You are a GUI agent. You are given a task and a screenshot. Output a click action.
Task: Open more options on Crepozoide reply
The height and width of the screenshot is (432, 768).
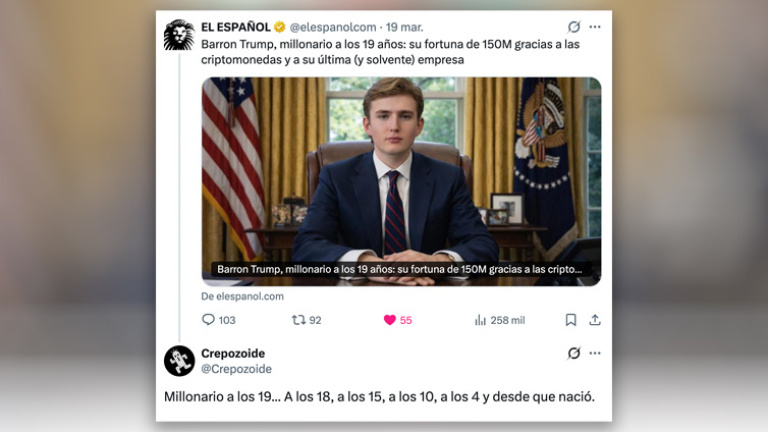pos(595,353)
